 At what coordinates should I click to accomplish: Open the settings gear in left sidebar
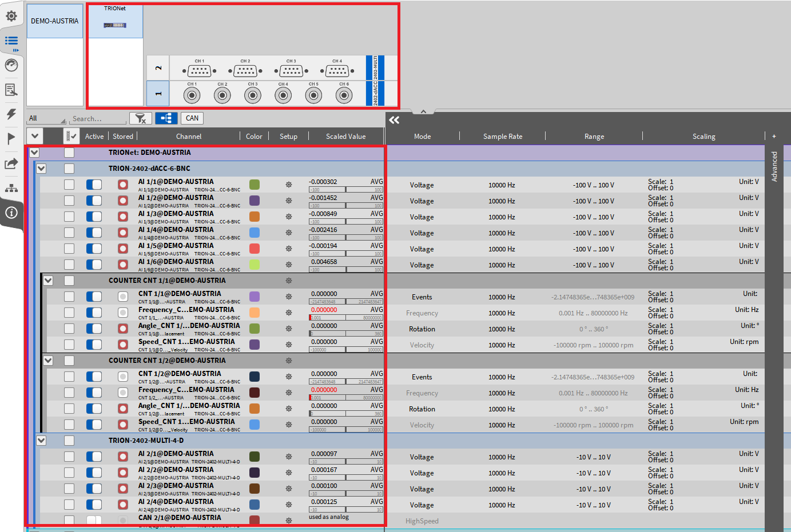click(11, 16)
